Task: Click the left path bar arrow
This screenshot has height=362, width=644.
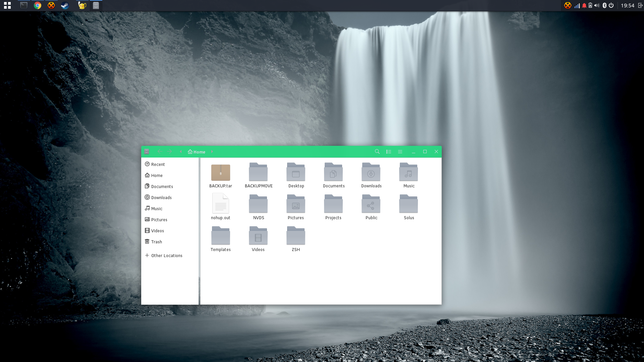Action: pos(181,152)
